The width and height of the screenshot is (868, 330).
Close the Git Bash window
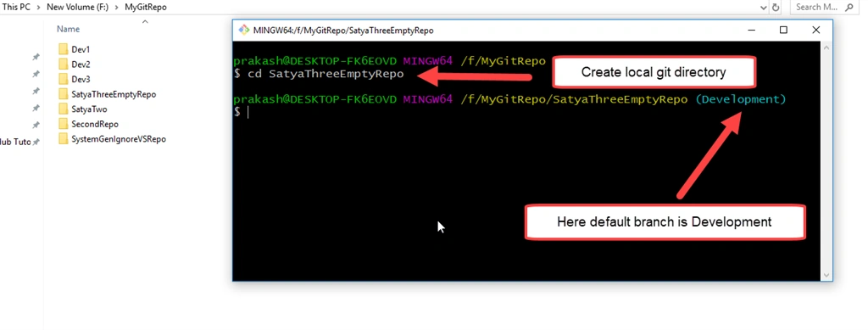(x=816, y=30)
